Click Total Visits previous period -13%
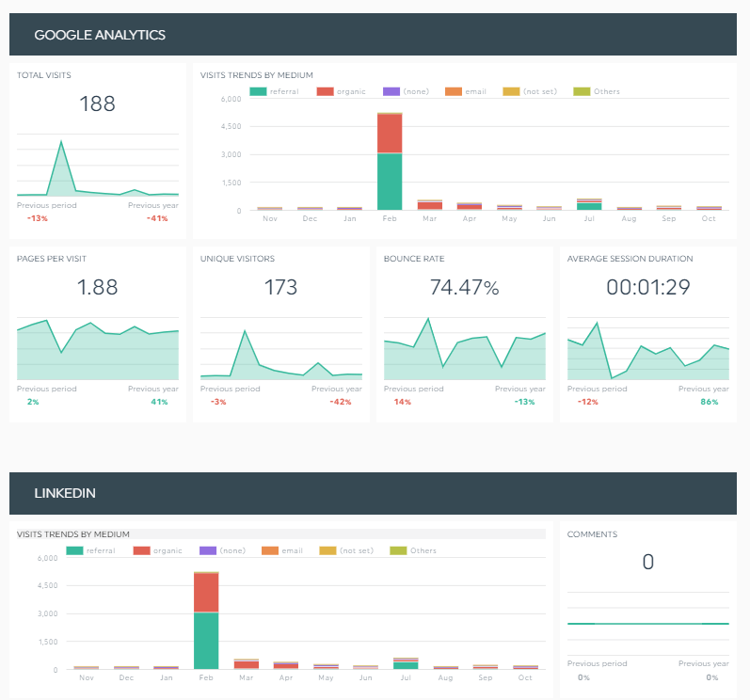The width and height of the screenshot is (750, 700). coord(38,218)
